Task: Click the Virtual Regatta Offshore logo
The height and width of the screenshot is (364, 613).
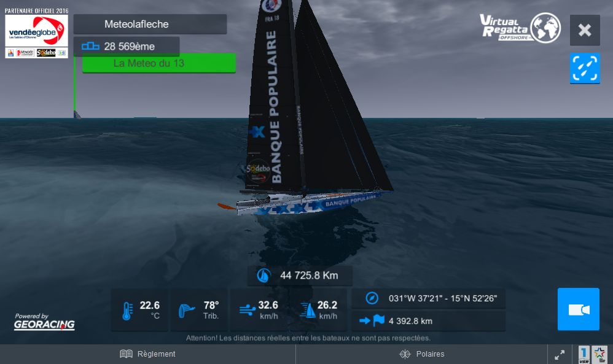Action: 520,28
